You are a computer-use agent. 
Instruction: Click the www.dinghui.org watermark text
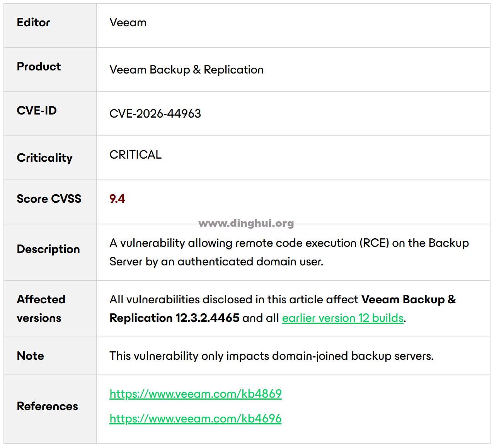click(246, 223)
